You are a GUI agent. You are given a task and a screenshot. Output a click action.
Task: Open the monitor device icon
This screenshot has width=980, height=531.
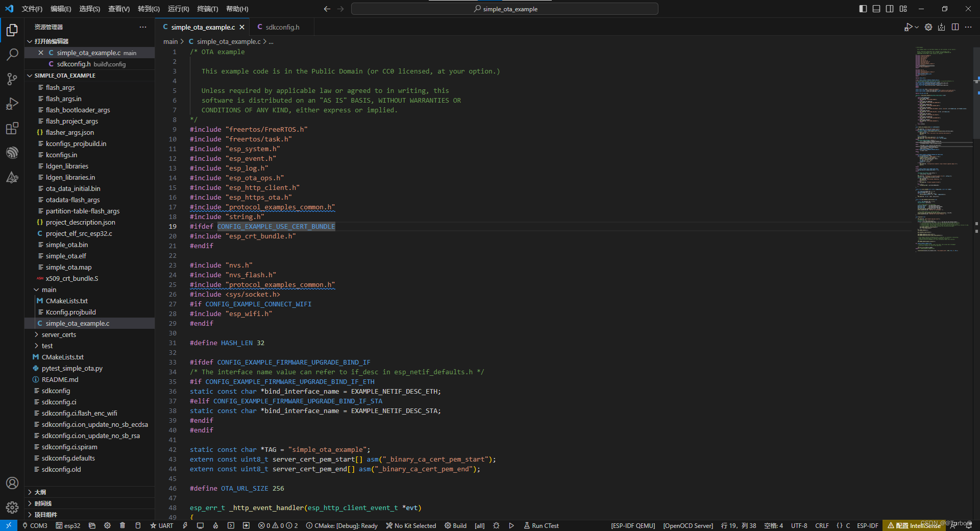[x=201, y=525]
